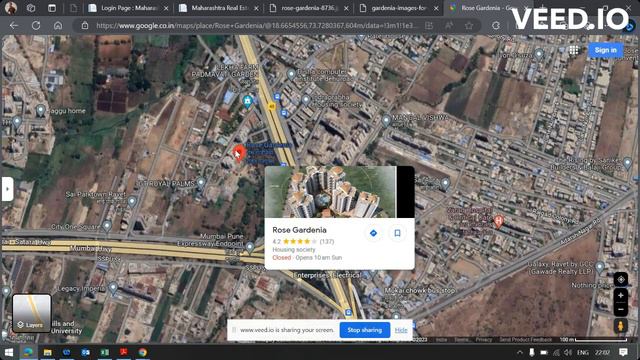Zoom in on the map
Image resolution: width=640 pixels, height=360 pixels.
[x=621, y=295]
